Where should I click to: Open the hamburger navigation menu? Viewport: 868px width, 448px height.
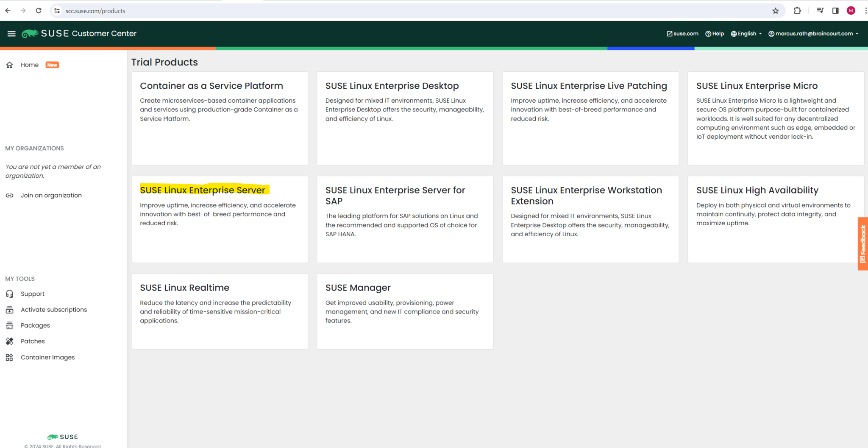pos(11,34)
